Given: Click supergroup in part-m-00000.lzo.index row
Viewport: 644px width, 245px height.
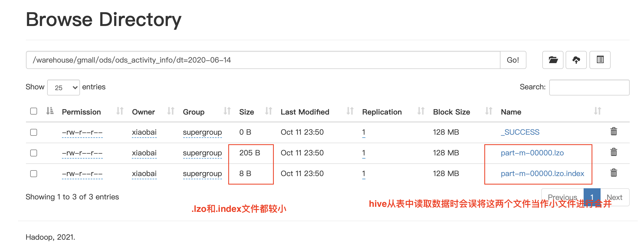Looking at the screenshot, I should (202, 174).
